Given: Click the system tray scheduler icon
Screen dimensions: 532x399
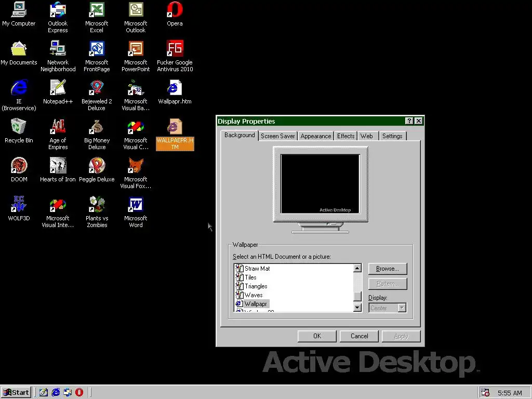Looking at the screenshot, I should point(486,393).
